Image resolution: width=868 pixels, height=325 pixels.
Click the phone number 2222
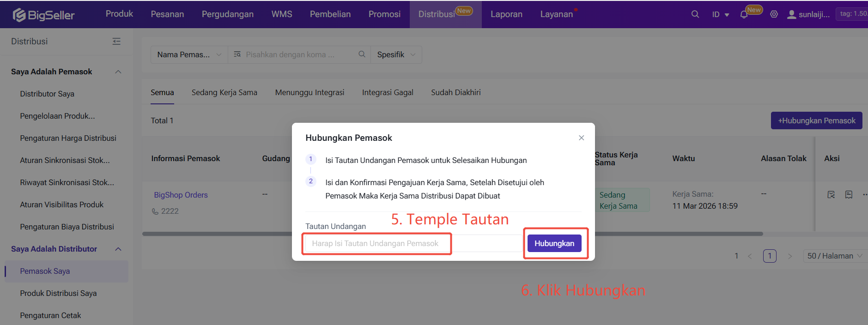pyautogui.click(x=170, y=211)
